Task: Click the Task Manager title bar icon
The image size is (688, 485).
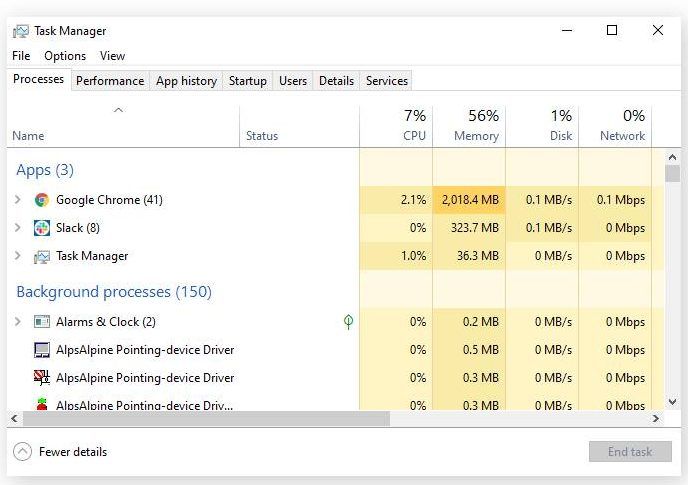Action: click(21, 31)
